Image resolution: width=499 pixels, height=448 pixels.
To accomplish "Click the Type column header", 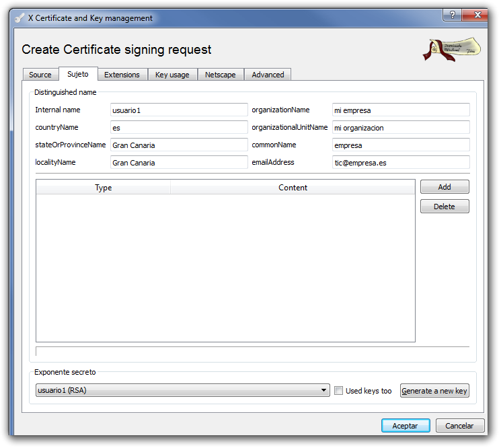I will tap(104, 188).
